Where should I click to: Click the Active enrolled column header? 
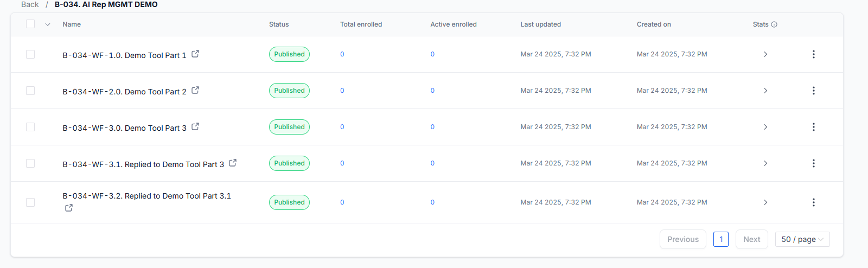click(x=454, y=24)
